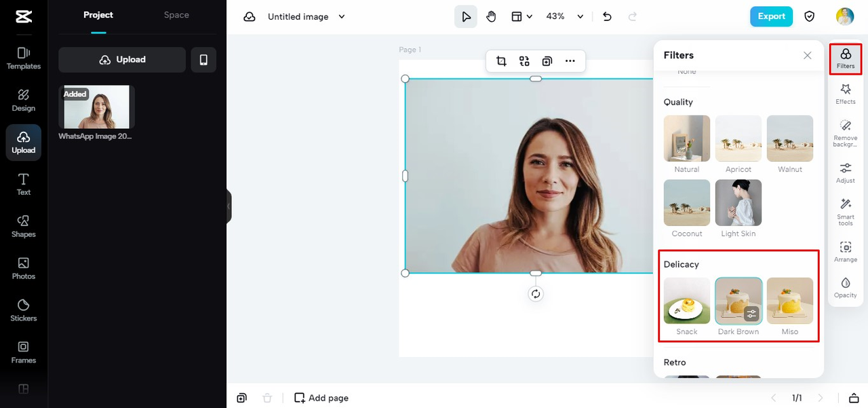Open more options in floating toolbar
The image size is (868, 408).
[570, 61]
